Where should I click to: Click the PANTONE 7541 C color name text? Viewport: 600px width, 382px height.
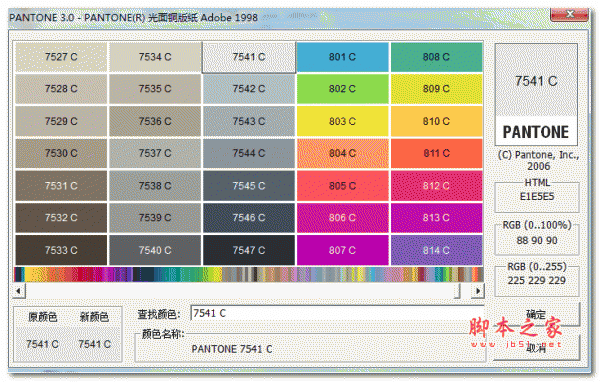pyautogui.click(x=232, y=349)
